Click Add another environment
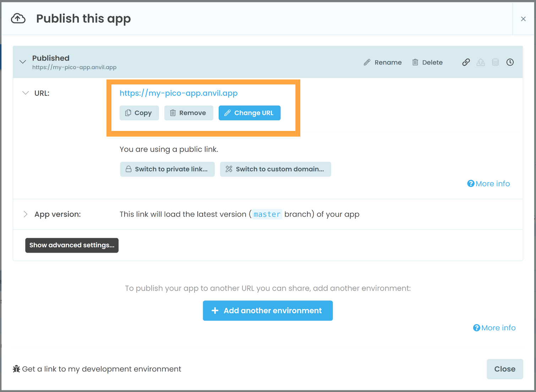 [268, 310]
